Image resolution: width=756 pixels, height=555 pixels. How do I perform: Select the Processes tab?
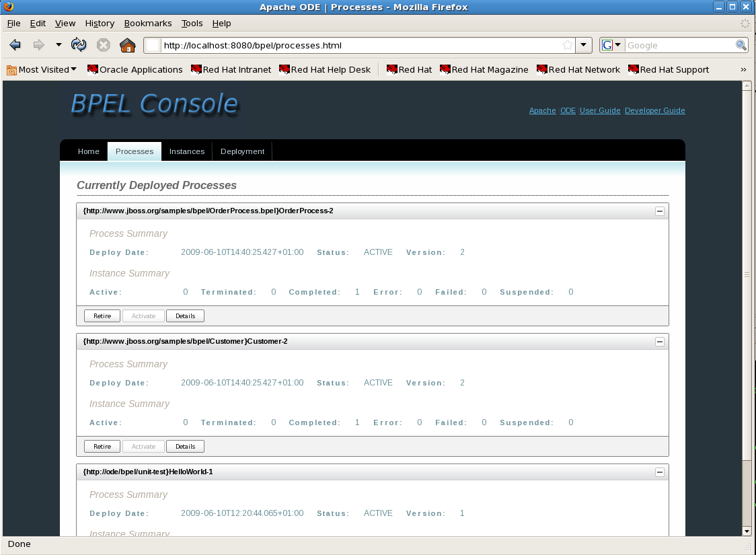tap(135, 151)
